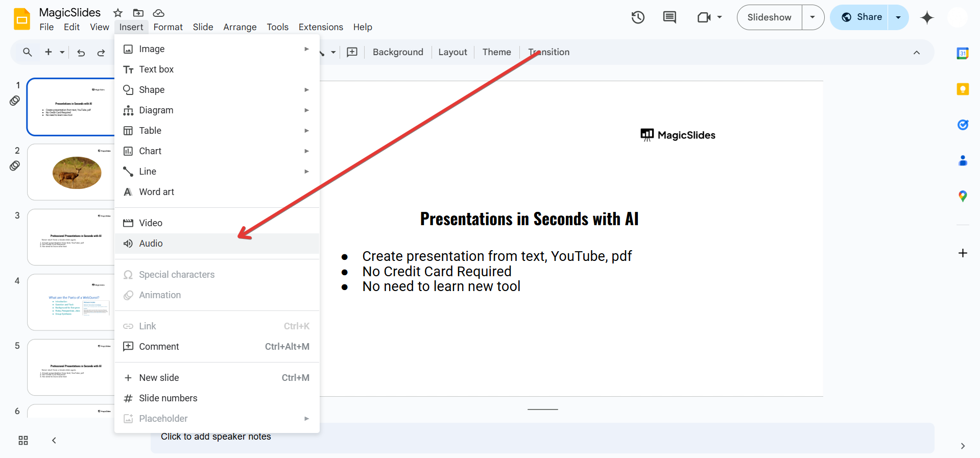The height and width of the screenshot is (458, 980).
Task: Redo the last action
Action: click(x=101, y=52)
